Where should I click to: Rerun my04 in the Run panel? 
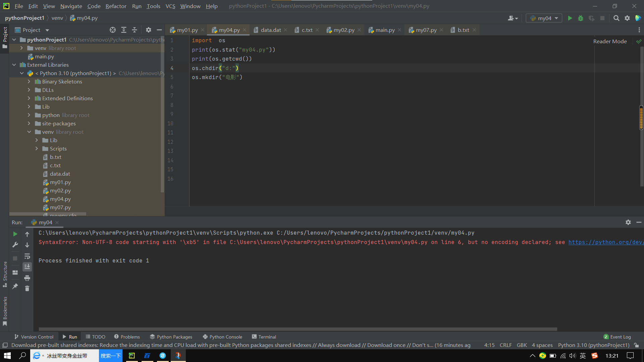15,234
